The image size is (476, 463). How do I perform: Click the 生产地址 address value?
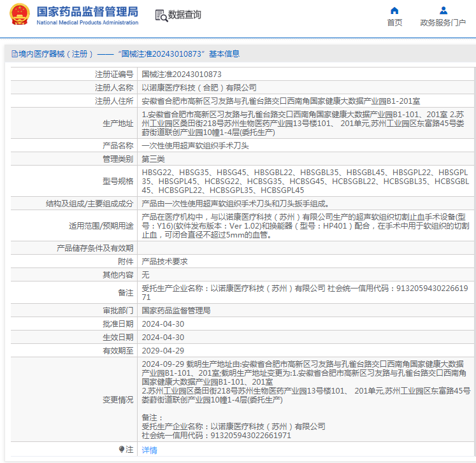click(303, 123)
